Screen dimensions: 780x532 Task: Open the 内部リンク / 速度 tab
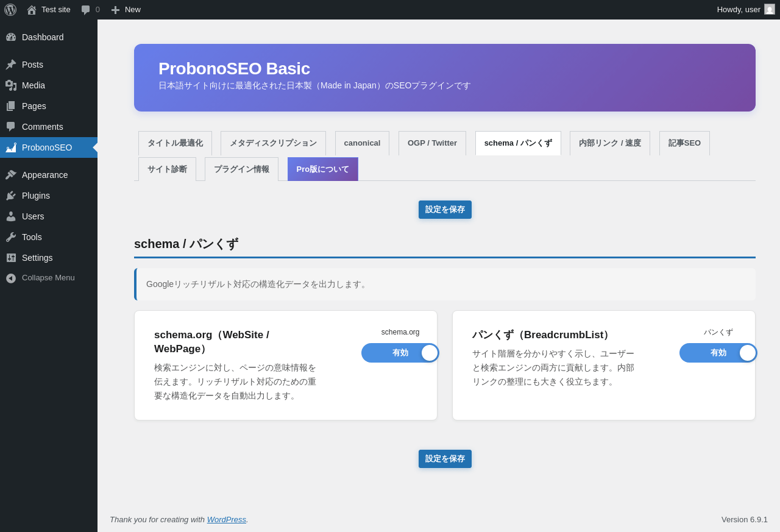[x=610, y=143]
